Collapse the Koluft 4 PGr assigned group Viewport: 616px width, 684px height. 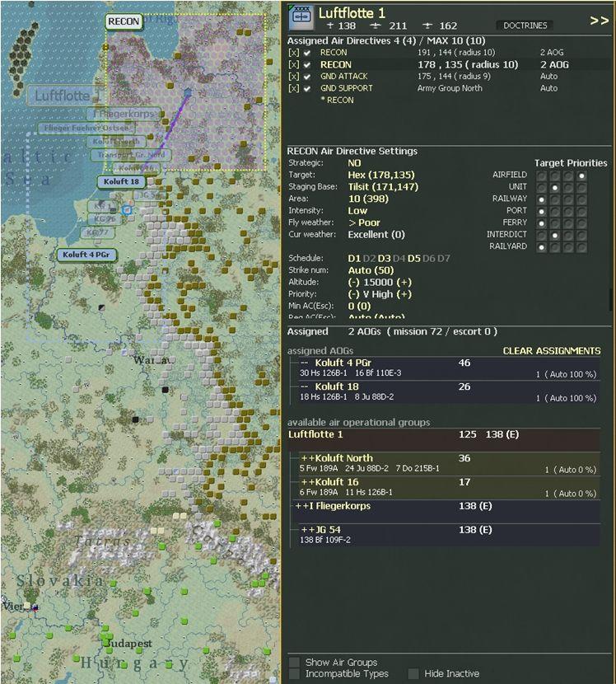pyautogui.click(x=305, y=363)
